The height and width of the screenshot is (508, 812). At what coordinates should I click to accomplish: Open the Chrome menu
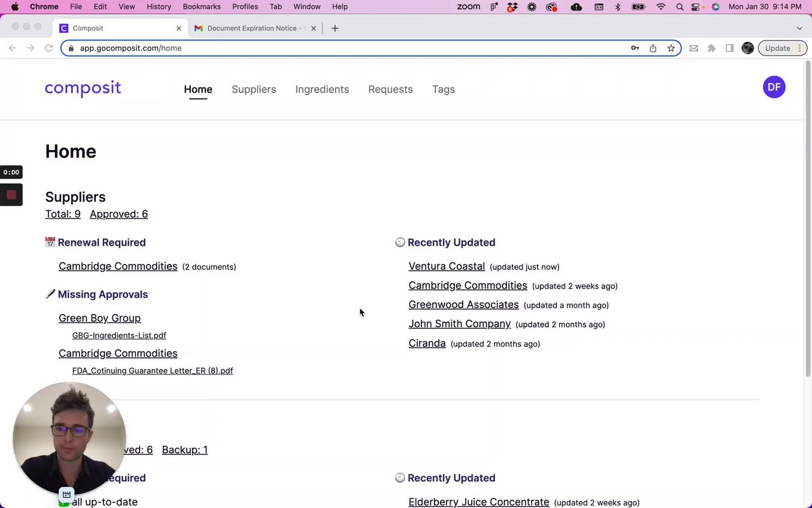(44, 6)
